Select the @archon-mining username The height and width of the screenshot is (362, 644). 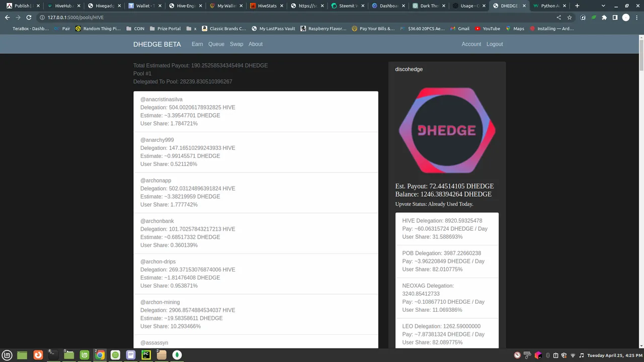[x=160, y=302]
